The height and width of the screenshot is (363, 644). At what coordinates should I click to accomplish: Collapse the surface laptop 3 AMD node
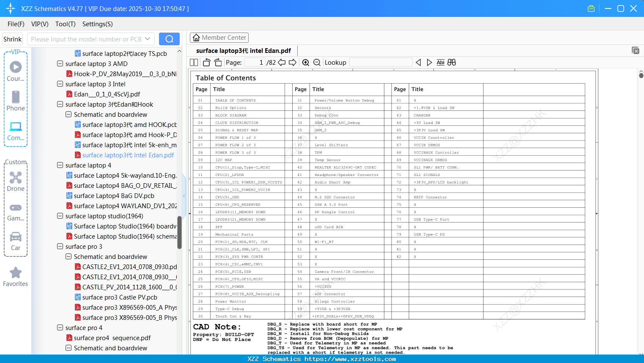(60, 64)
